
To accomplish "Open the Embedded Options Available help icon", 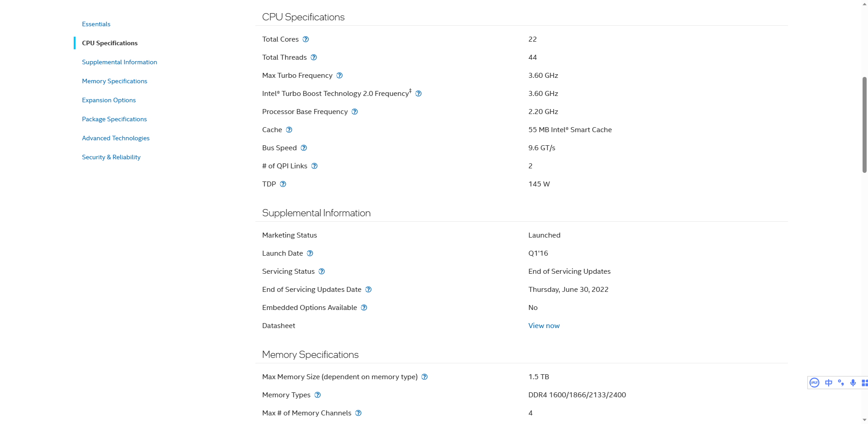I will click(x=364, y=308).
